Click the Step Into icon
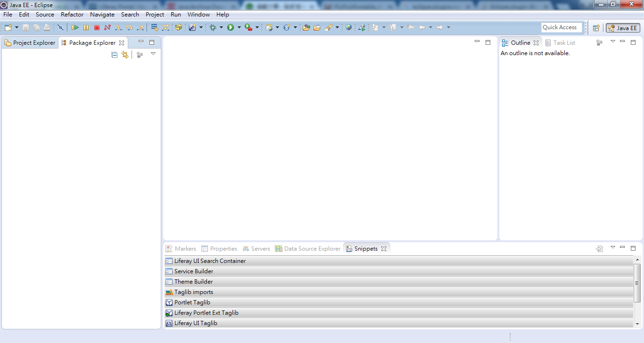Image resolution: width=644 pixels, height=343 pixels. (x=118, y=27)
